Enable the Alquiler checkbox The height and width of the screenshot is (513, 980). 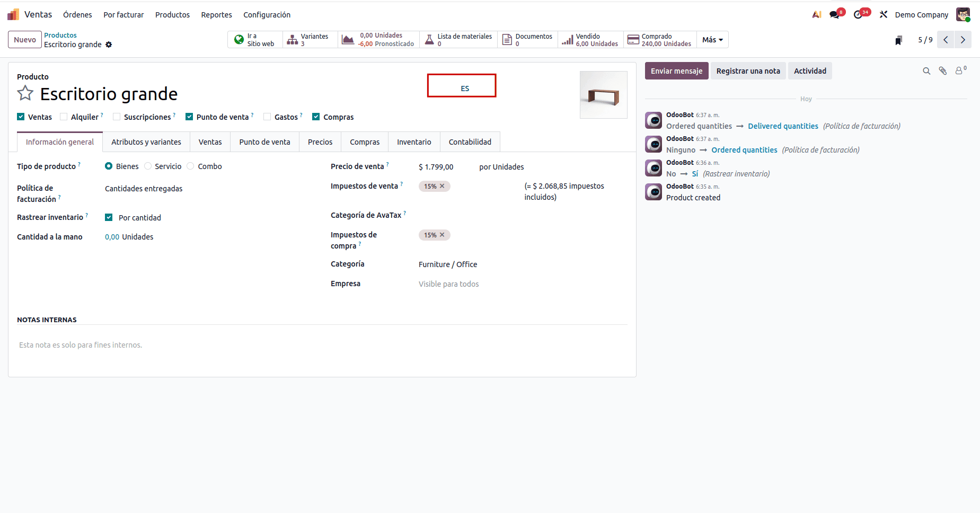[x=64, y=117]
